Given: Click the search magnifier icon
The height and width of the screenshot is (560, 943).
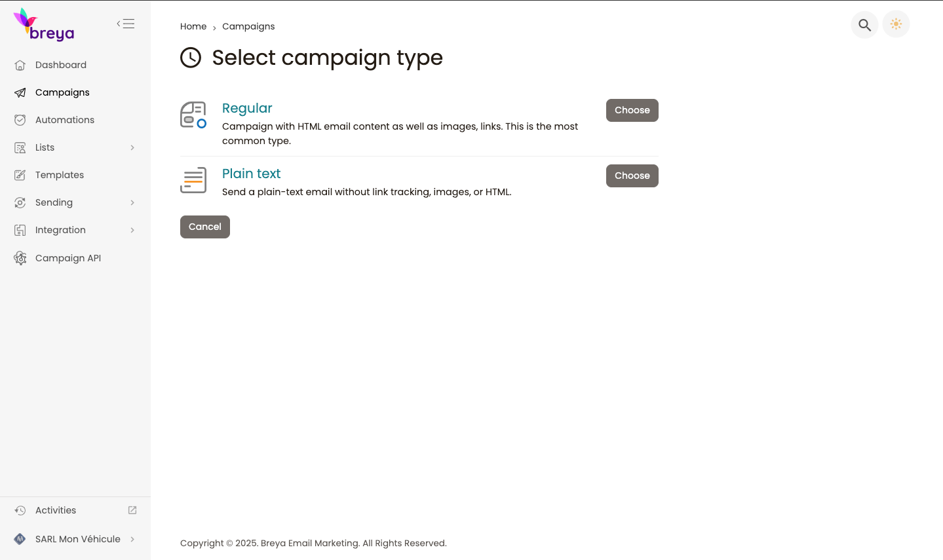Looking at the screenshot, I should 864,25.
